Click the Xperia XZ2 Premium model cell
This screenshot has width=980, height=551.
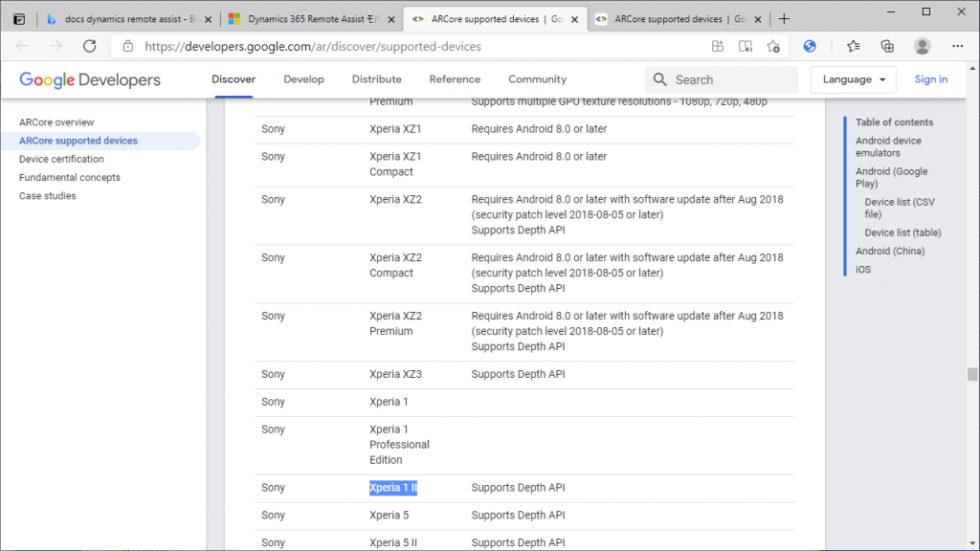point(395,323)
